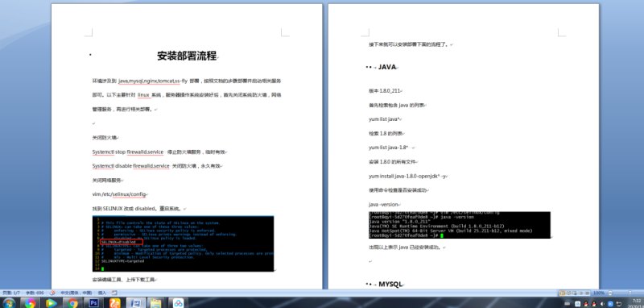Viewport: 644px width, 308px height.
Task: Switch to Full Screen Reading view
Action: (x=569, y=293)
